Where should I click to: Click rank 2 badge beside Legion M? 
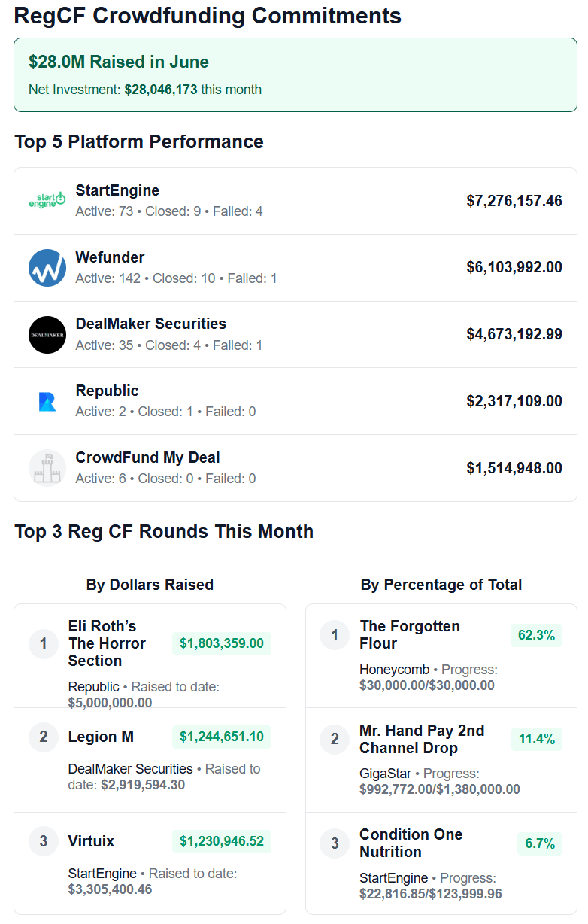tap(44, 737)
